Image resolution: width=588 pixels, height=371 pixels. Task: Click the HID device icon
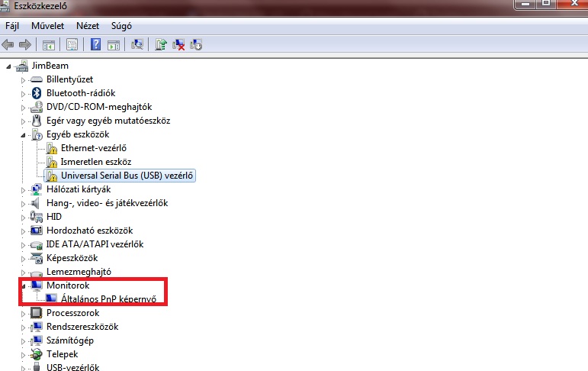[x=37, y=217]
